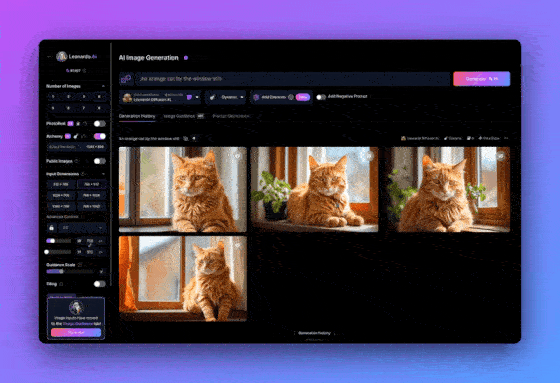Click the prompt text input field
The width and height of the screenshot is (560, 383).
(292, 79)
